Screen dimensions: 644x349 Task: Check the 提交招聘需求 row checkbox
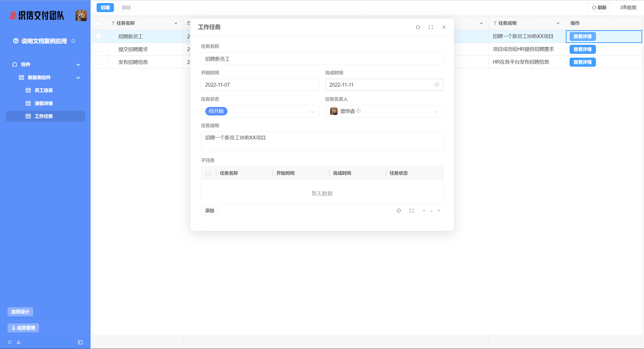98,49
